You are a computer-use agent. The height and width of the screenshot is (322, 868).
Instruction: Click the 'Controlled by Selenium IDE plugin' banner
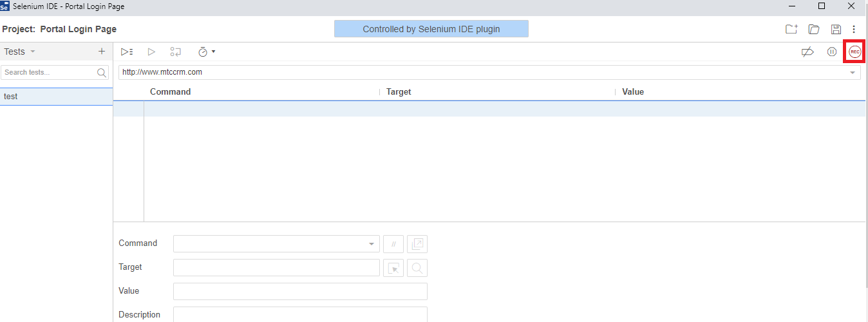pos(431,29)
